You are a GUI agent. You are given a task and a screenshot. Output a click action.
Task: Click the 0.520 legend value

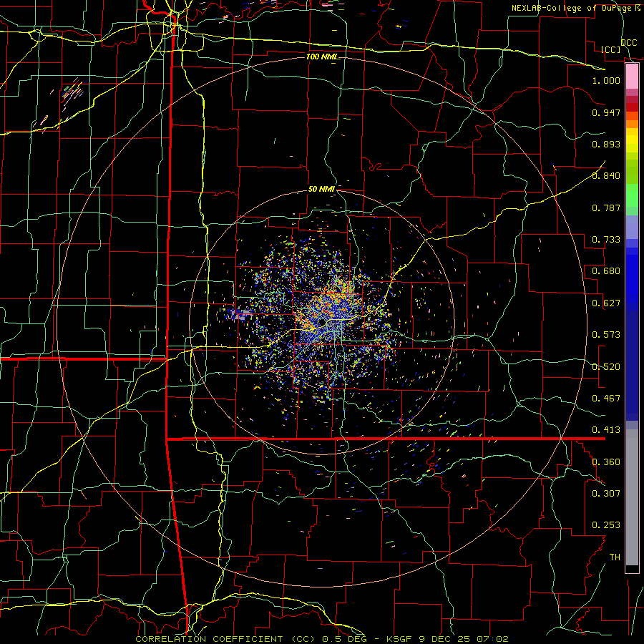606,367
